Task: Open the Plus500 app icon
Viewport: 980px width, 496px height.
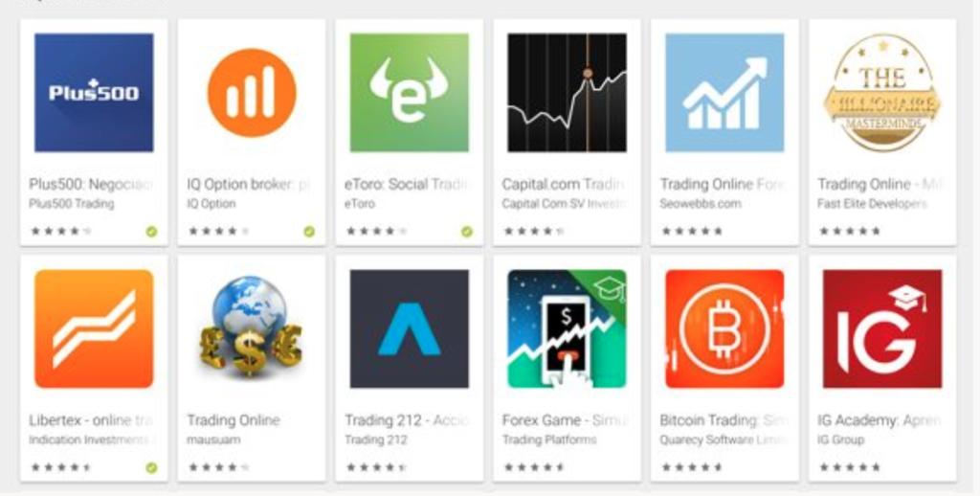Action: click(x=94, y=93)
